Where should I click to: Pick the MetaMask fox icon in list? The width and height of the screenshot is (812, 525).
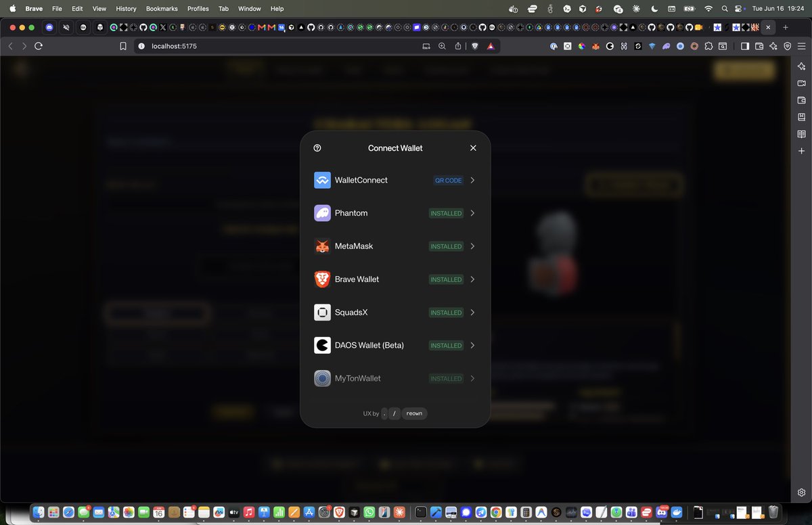[x=322, y=246]
